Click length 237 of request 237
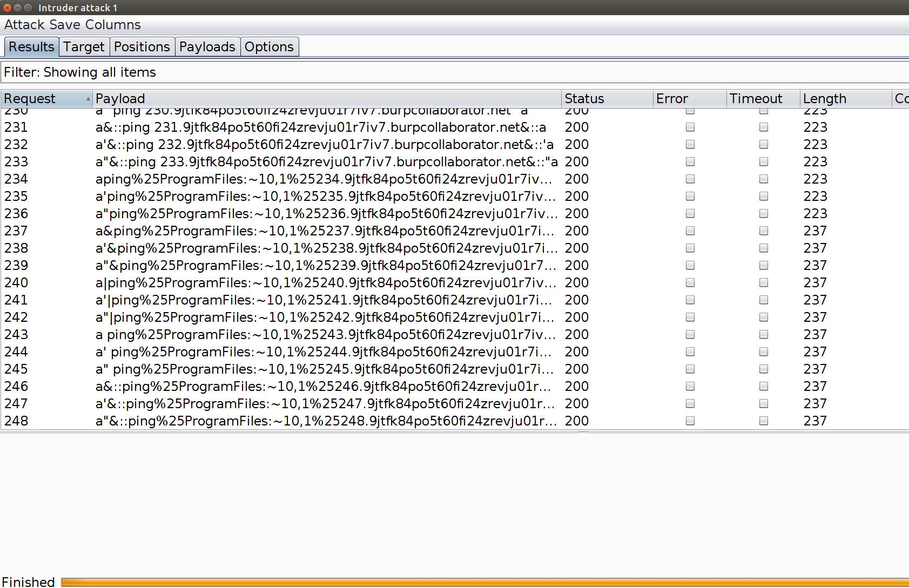Image resolution: width=909 pixels, height=588 pixels. (815, 231)
